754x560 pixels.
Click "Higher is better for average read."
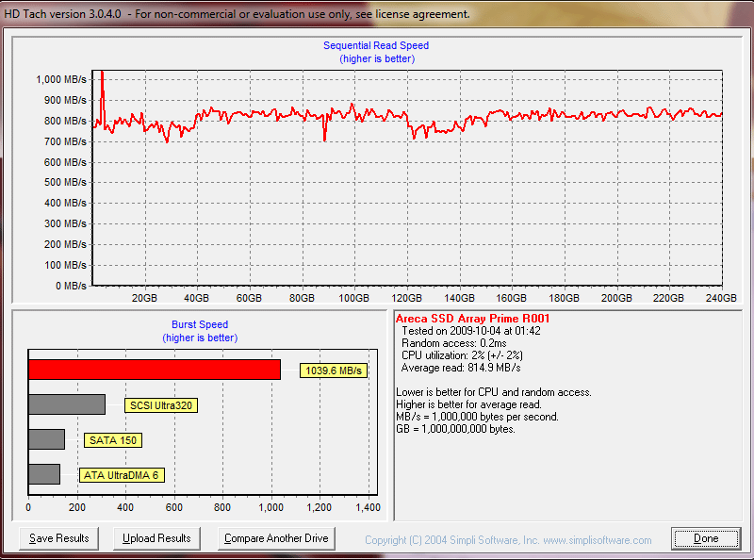468,404
